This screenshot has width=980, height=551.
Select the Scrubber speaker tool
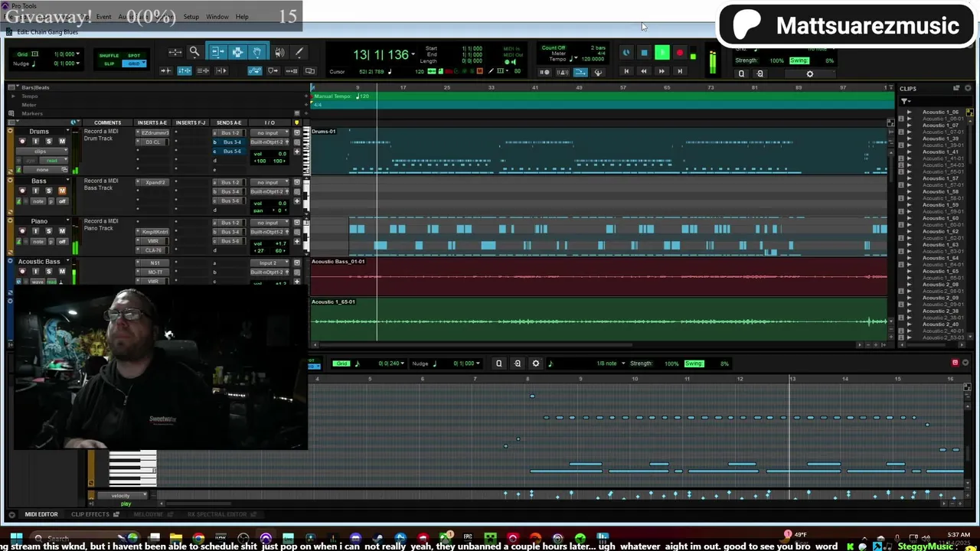coord(279,52)
